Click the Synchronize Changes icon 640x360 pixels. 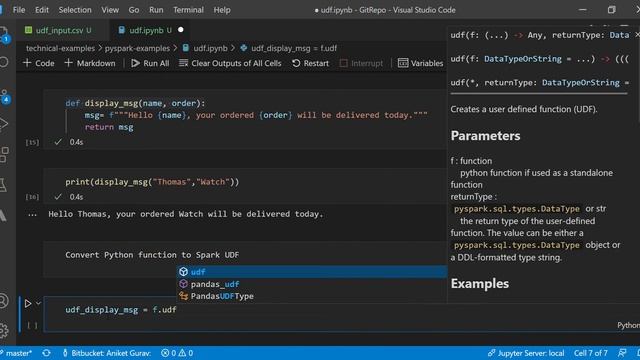pos(46,353)
